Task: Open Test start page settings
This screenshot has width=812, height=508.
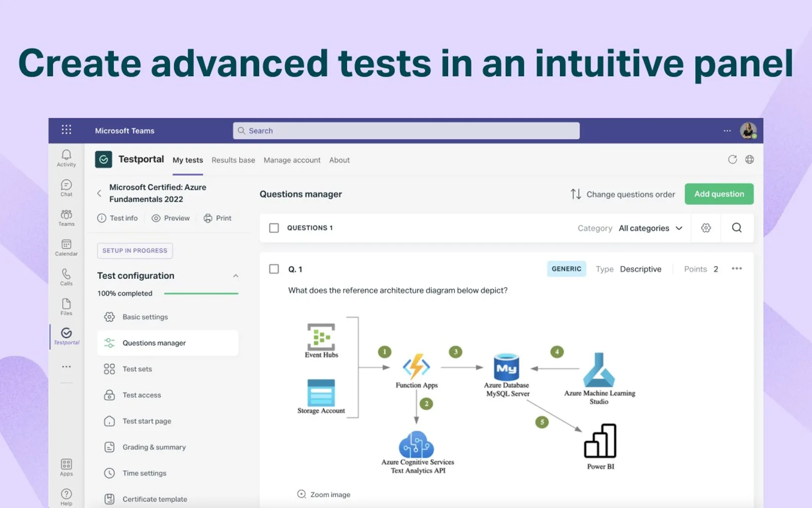Action: point(167,421)
